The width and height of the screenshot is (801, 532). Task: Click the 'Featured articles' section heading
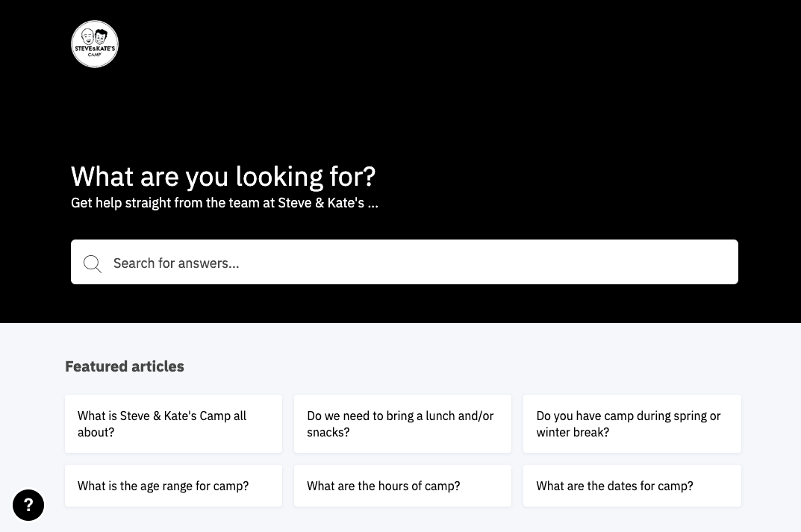125,366
